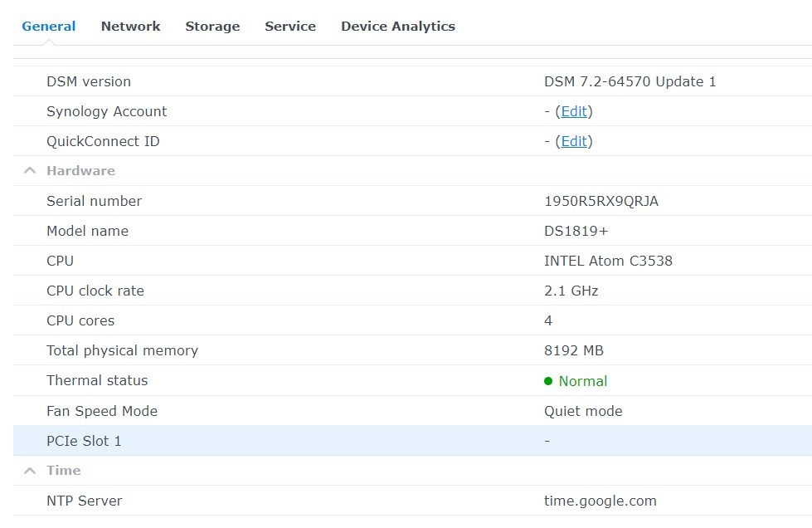Select model value DS1819+
Screen dimensions: 812x528
tap(576, 231)
